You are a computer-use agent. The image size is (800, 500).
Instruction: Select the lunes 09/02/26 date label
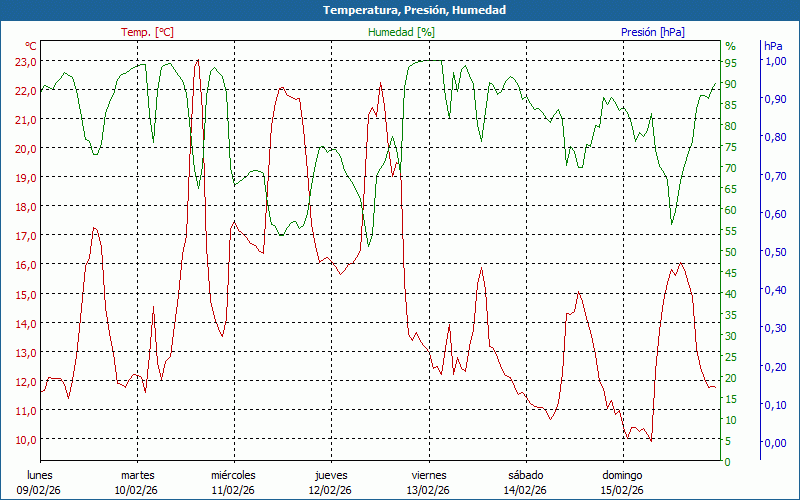coord(40,482)
